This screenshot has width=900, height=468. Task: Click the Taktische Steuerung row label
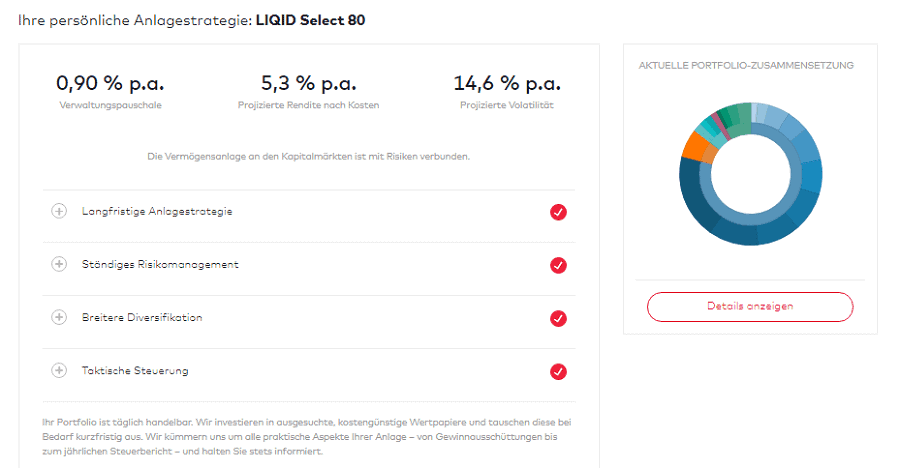coord(135,370)
